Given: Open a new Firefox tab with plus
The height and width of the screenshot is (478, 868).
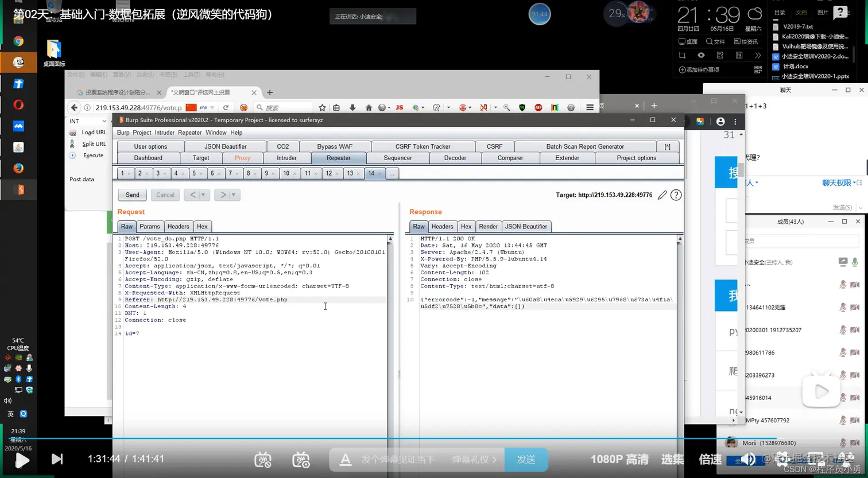Looking at the screenshot, I should click(270, 92).
